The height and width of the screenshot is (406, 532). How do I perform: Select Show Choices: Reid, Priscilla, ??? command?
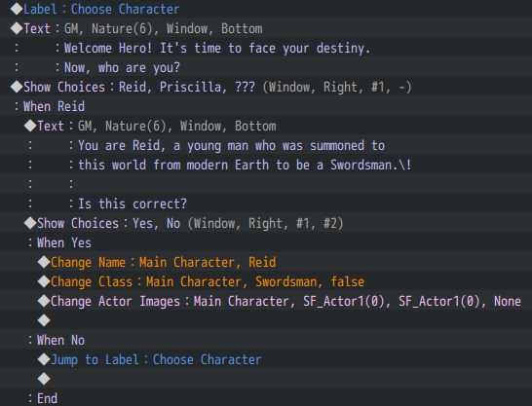[x=266, y=87]
